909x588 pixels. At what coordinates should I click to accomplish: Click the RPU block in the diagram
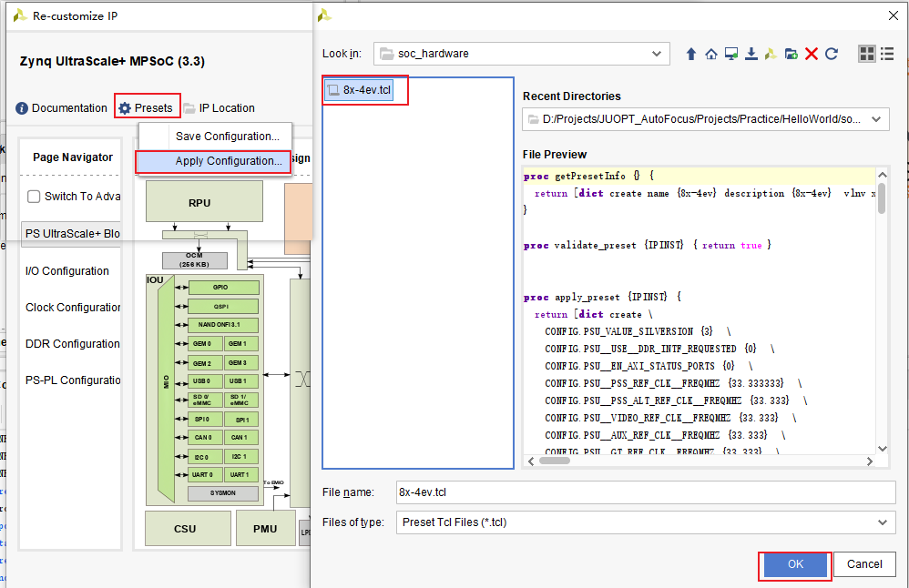[204, 201]
